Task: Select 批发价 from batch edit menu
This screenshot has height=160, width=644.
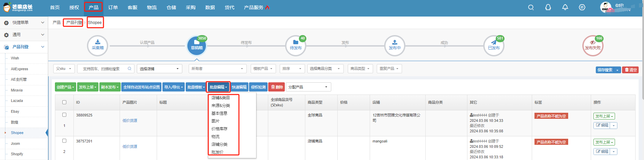Action: pyautogui.click(x=217, y=152)
